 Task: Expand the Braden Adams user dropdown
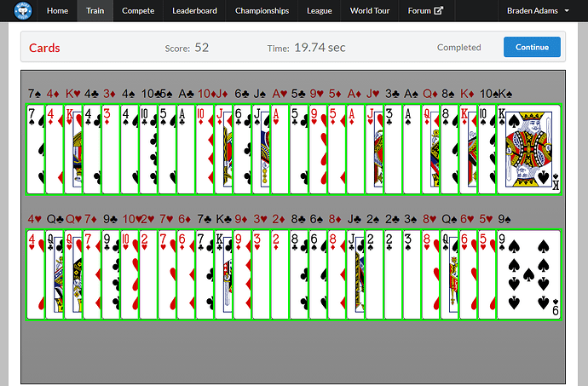538,11
